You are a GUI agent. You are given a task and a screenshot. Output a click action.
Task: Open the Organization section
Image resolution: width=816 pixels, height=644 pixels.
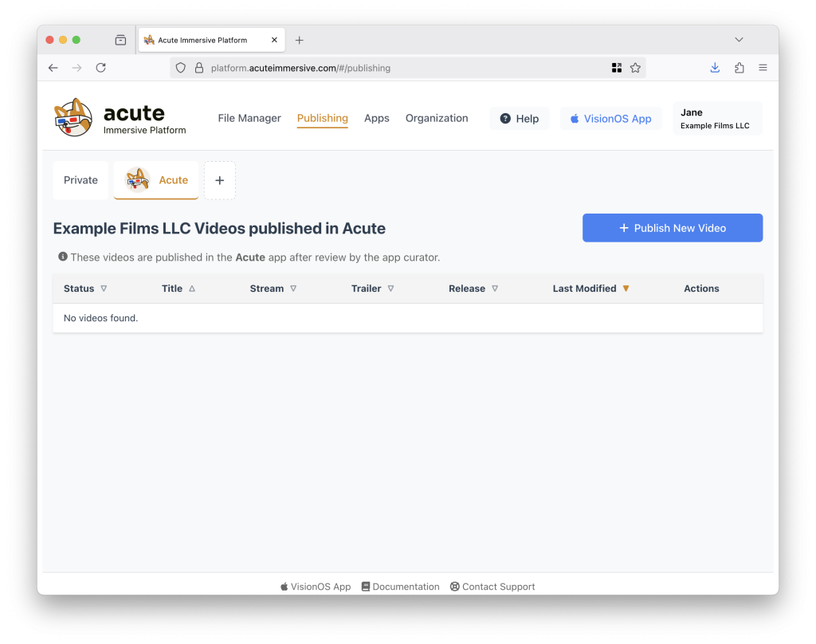tap(437, 118)
